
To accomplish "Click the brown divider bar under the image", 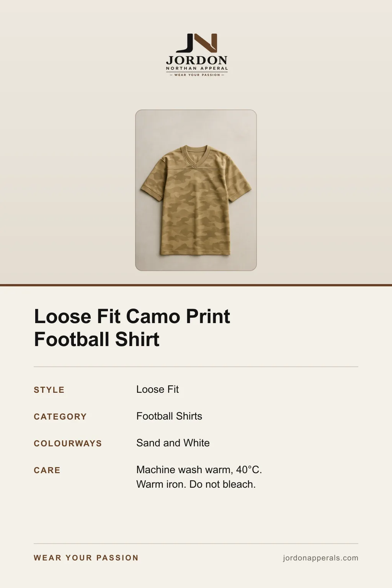I will [196, 285].
